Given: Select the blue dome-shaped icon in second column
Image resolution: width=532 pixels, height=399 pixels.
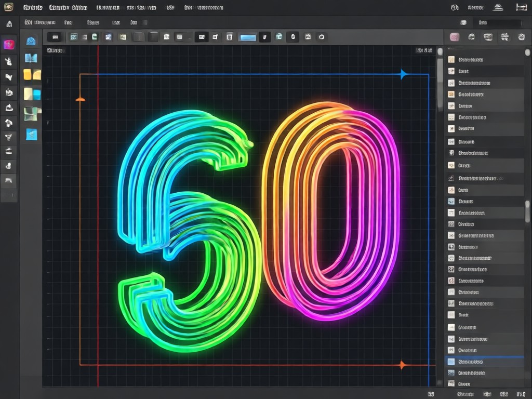Looking at the screenshot, I should [31, 41].
